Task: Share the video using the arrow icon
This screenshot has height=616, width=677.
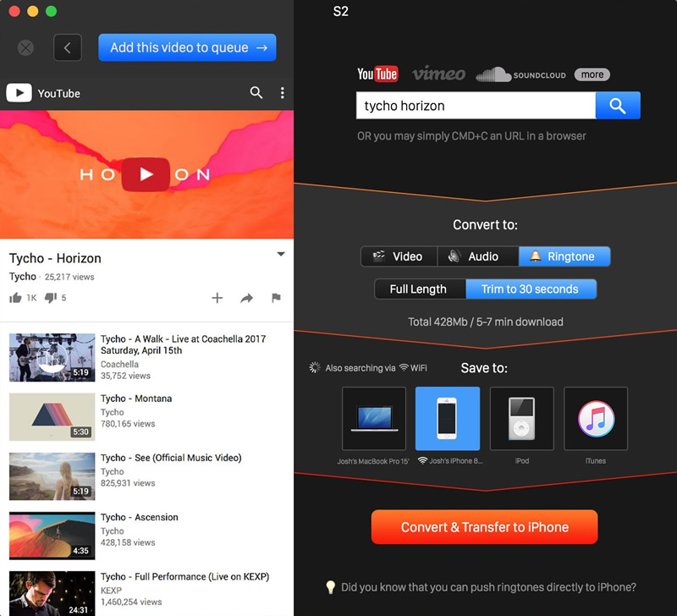Action: tap(246, 298)
